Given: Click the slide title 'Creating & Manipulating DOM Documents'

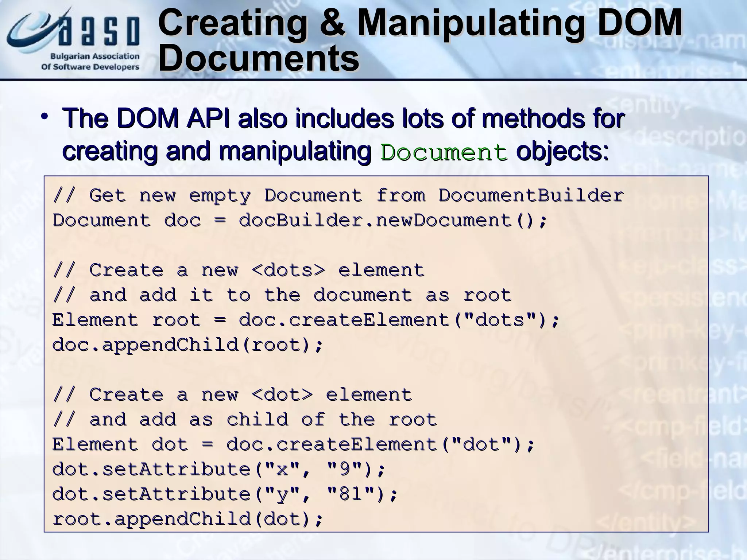Looking at the screenshot, I should tap(420, 40).
